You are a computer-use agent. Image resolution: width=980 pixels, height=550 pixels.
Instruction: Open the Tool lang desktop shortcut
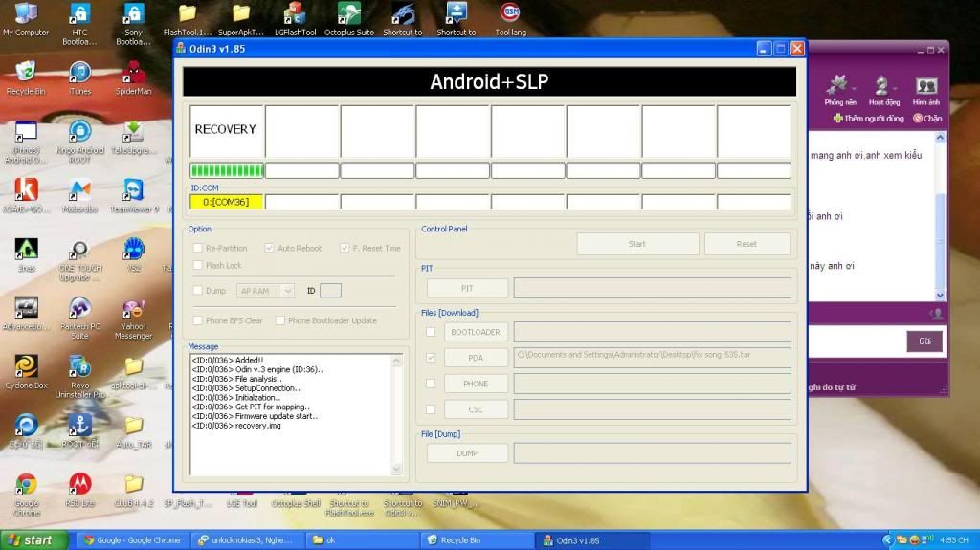[511, 19]
